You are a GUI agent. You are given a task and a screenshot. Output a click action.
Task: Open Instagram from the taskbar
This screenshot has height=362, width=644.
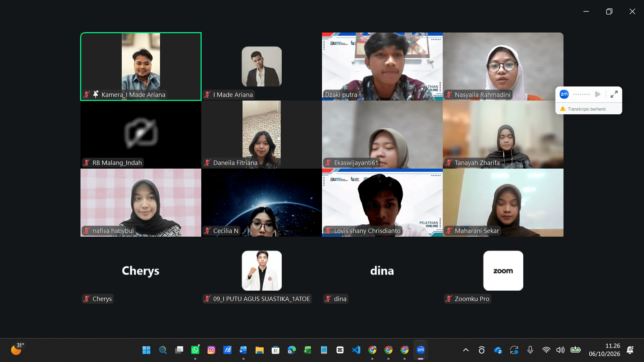[x=211, y=350]
